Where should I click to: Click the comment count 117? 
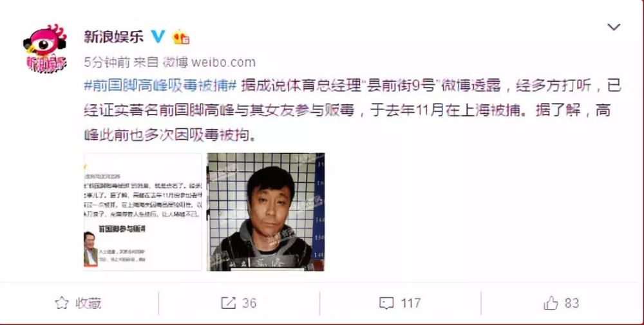[x=411, y=303]
